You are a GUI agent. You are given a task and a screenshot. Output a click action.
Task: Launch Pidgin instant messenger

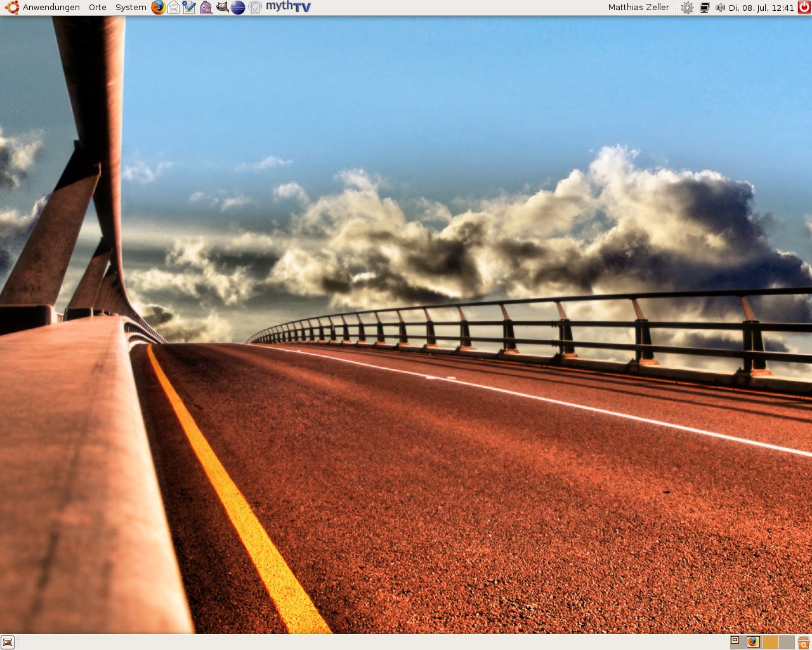coord(206,8)
